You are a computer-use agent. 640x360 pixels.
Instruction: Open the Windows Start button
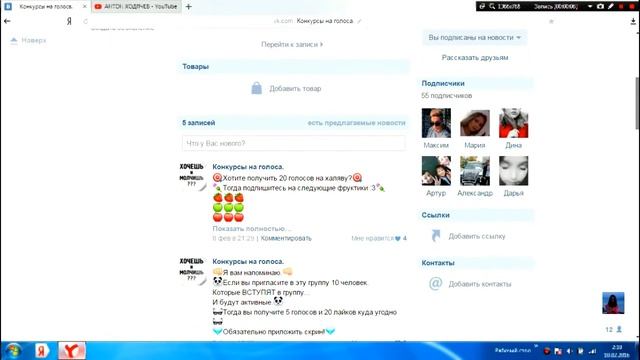coord(13,351)
